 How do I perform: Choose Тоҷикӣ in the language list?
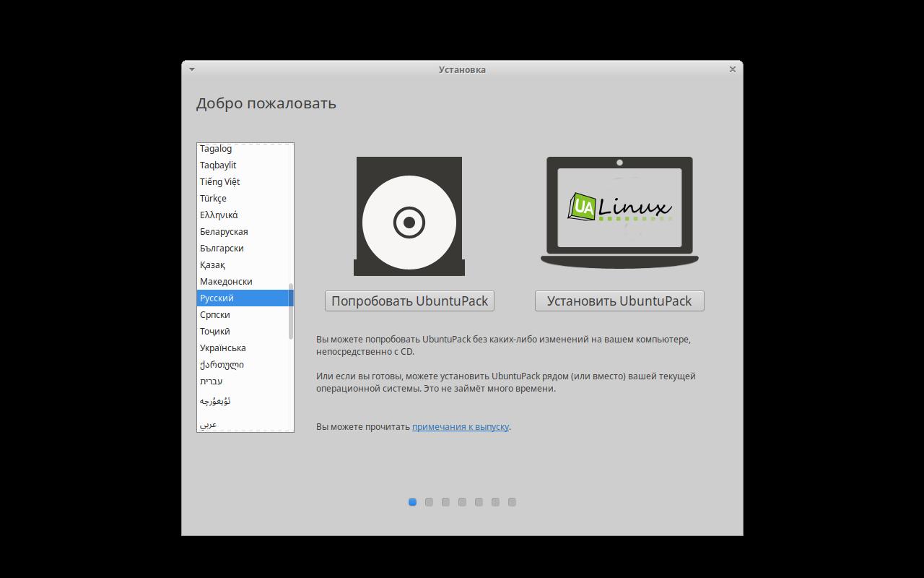243,332
